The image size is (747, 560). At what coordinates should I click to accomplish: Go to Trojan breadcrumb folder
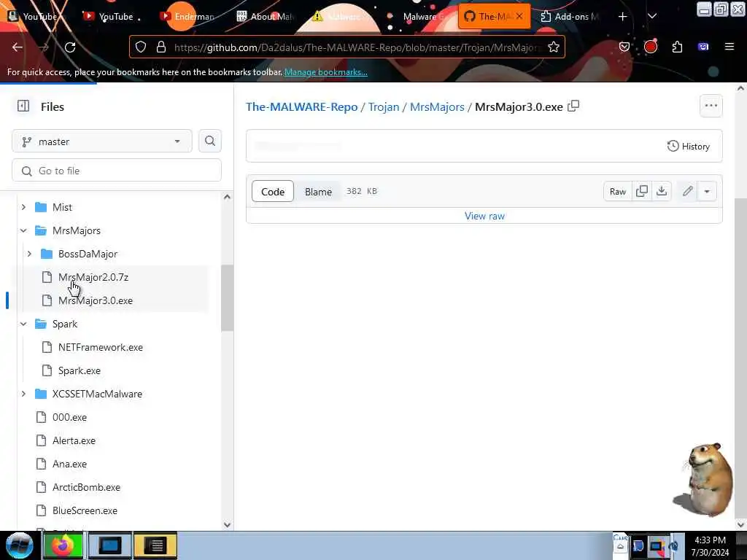(384, 106)
